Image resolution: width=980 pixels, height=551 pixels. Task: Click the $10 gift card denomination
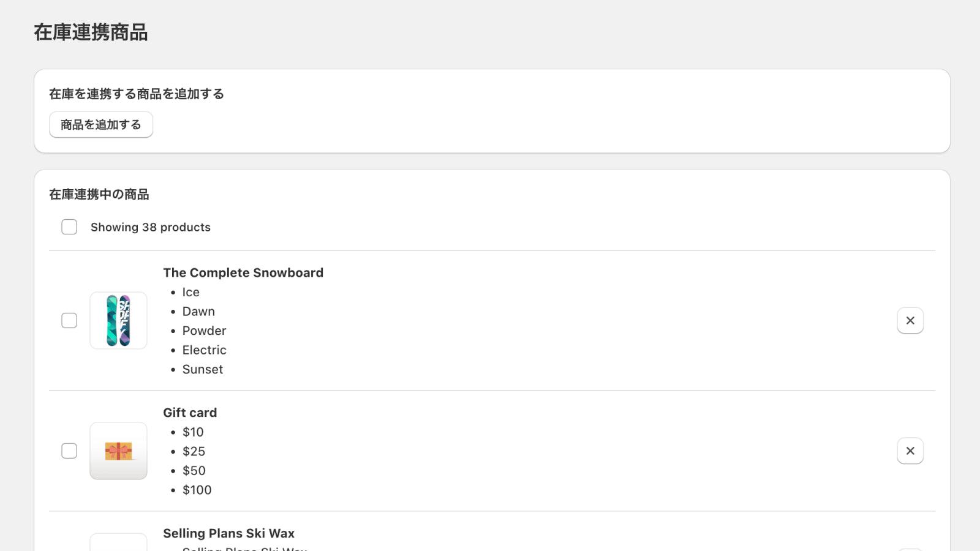193,432
